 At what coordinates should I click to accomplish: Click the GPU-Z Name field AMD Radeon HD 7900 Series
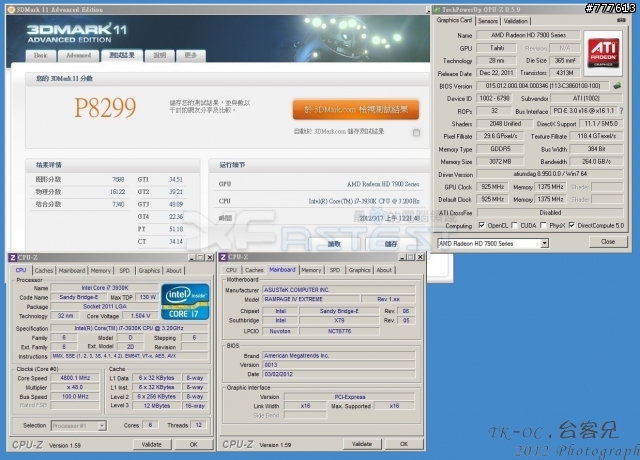(x=528, y=35)
